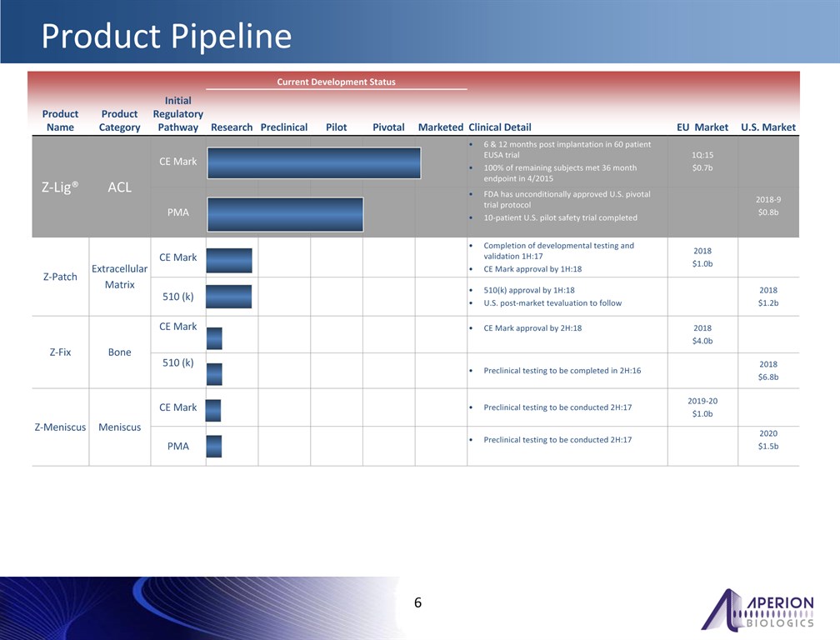Click the slide page number 6
The height and width of the screenshot is (640, 840).
coord(418,603)
